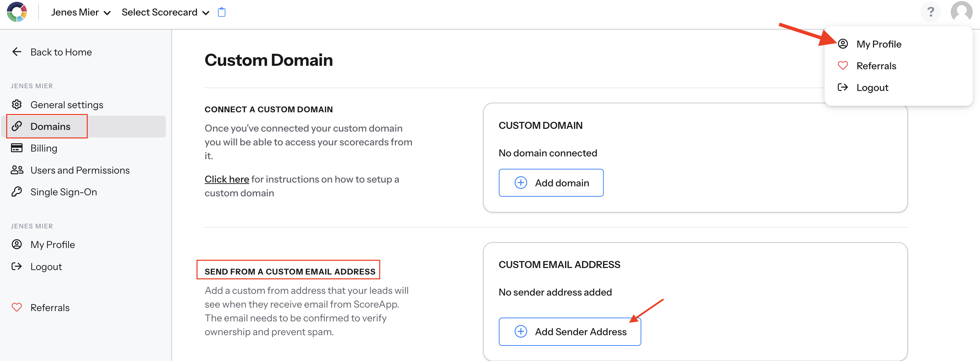Click the heart icon in the avatar dropdown
This screenshot has width=980, height=361.
[843, 65]
